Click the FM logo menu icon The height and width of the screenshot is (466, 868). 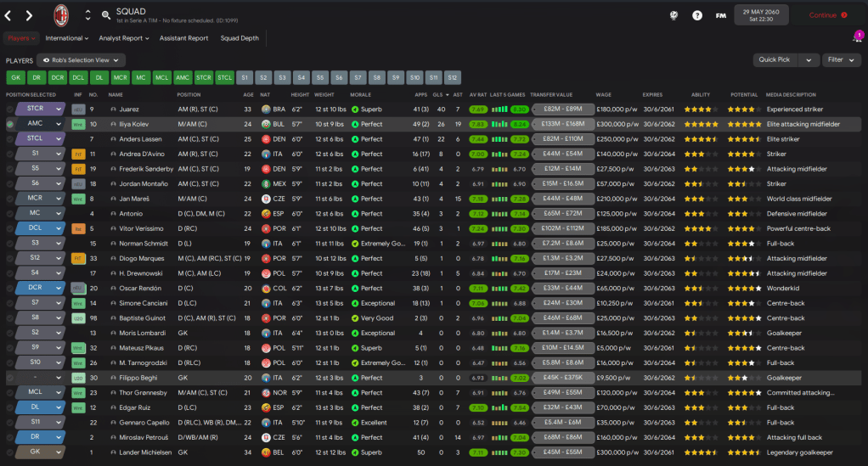coord(721,15)
